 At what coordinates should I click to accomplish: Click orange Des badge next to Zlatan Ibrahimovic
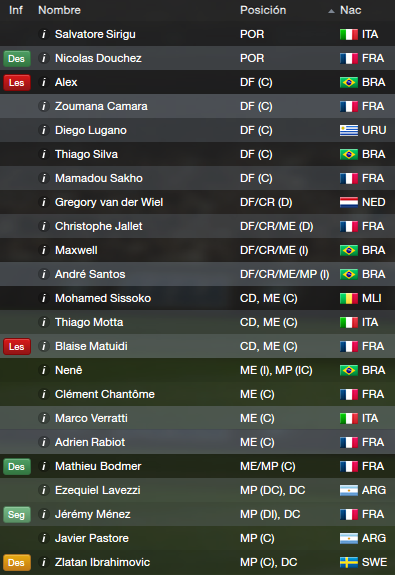pos(17,563)
